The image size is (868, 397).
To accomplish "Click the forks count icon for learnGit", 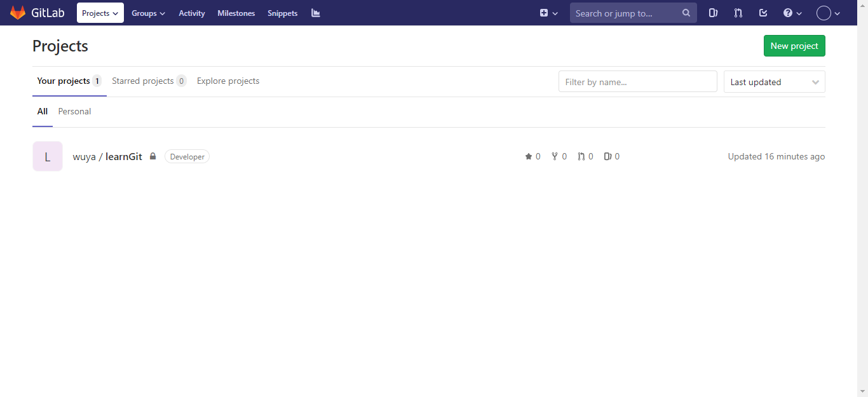I will point(555,156).
